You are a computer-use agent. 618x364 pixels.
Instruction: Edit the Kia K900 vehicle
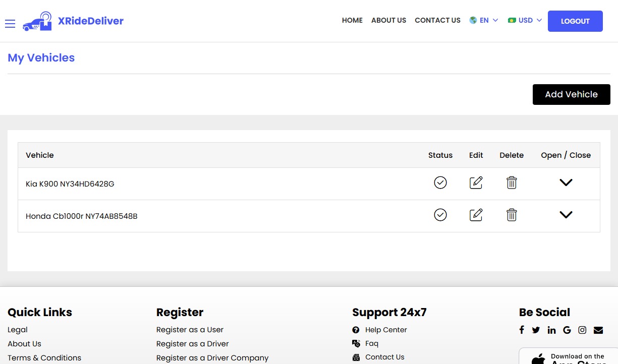click(476, 183)
